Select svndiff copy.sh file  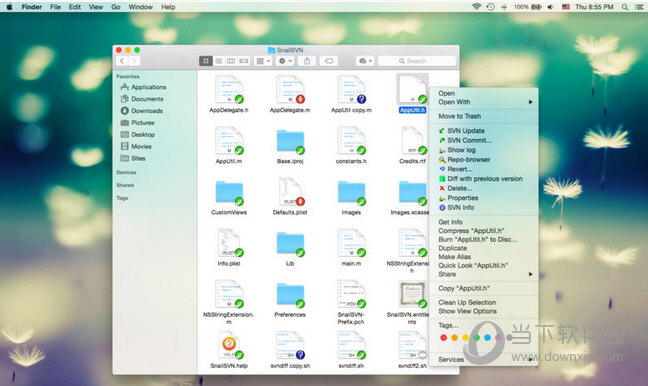290,345
